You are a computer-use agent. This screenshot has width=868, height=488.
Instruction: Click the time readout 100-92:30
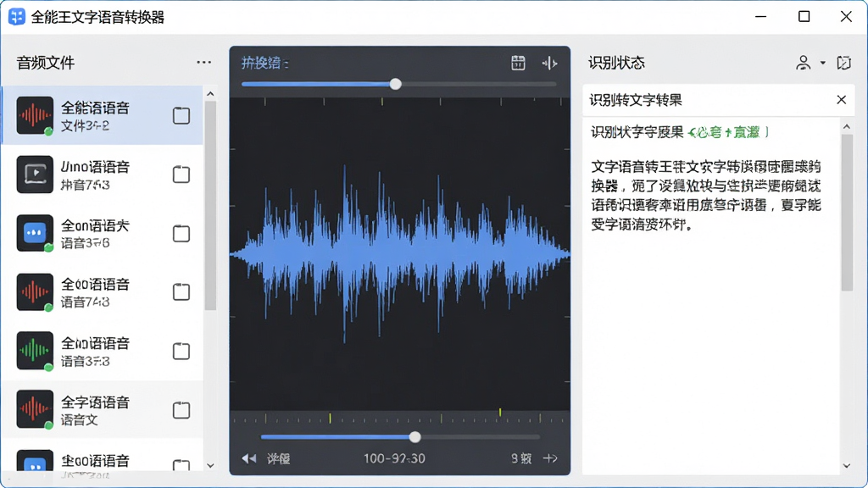tap(394, 458)
